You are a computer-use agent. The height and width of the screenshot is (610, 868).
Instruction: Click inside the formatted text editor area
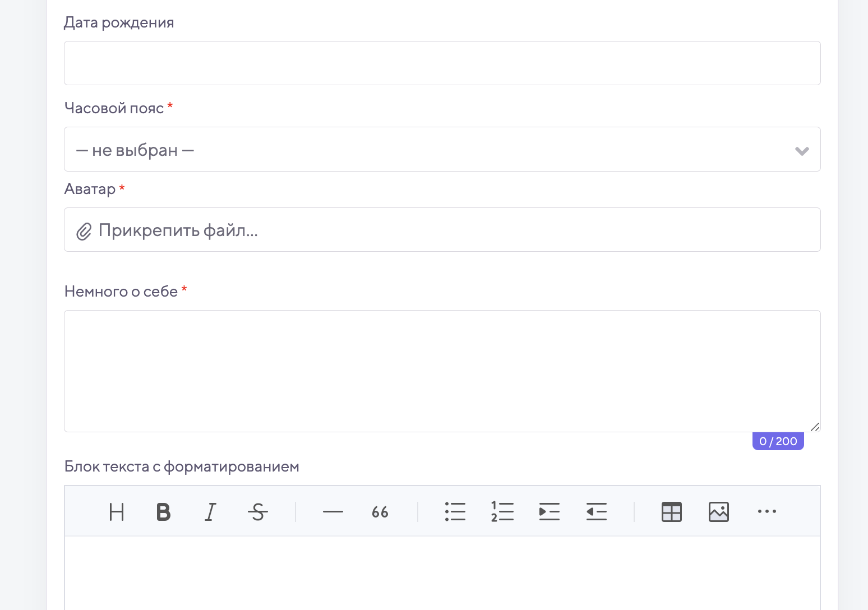click(442, 573)
